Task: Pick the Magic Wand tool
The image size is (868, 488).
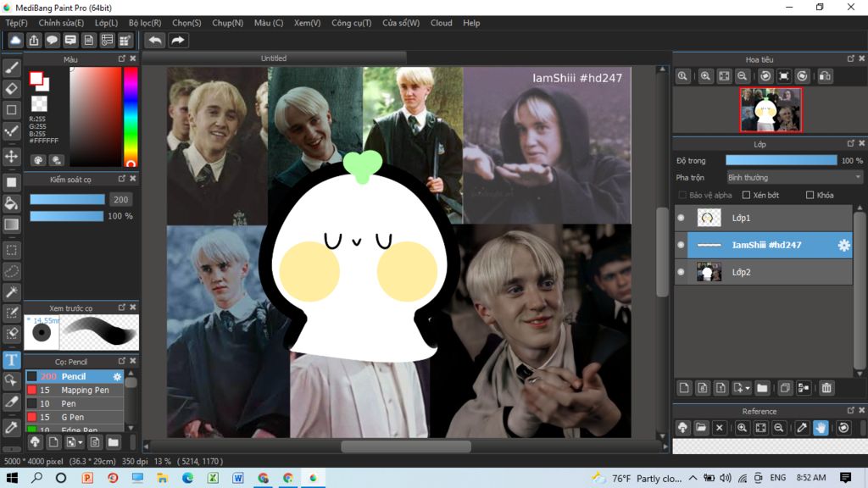Action: [12, 292]
